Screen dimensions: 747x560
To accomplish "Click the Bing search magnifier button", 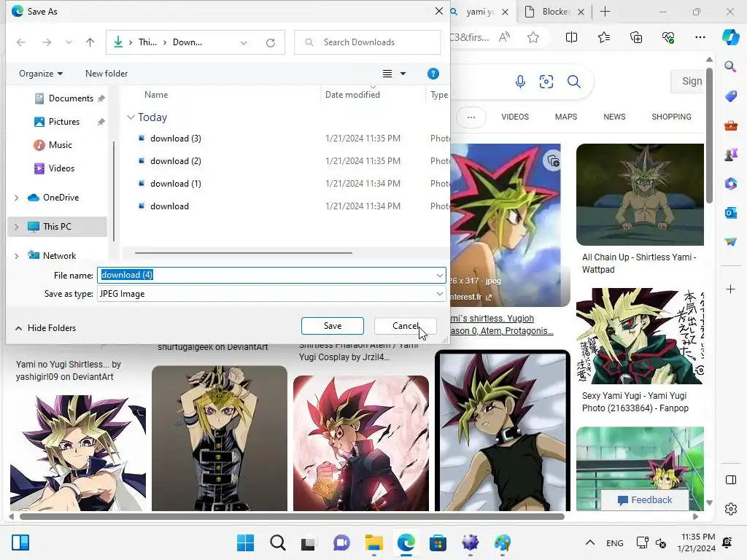I will click(573, 82).
